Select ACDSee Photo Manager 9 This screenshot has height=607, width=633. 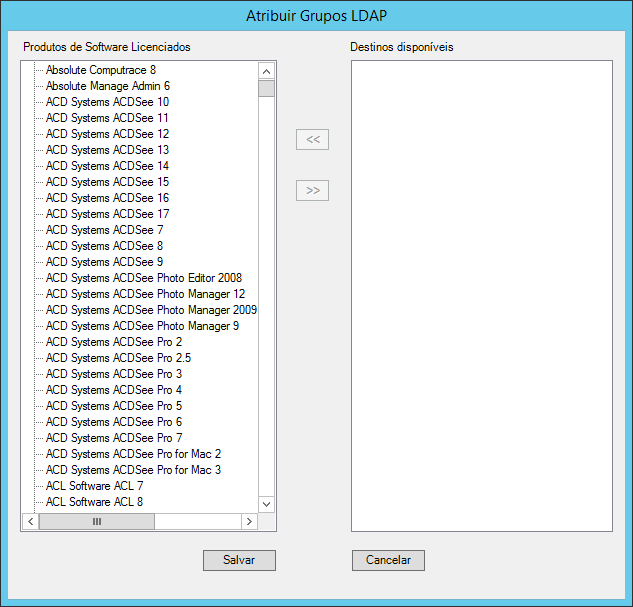tap(143, 326)
